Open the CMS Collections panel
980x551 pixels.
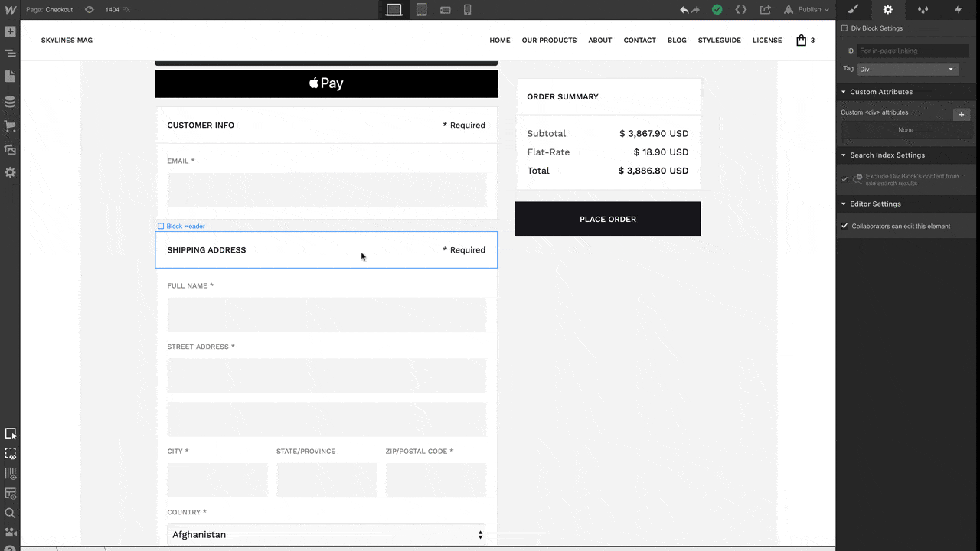10,102
